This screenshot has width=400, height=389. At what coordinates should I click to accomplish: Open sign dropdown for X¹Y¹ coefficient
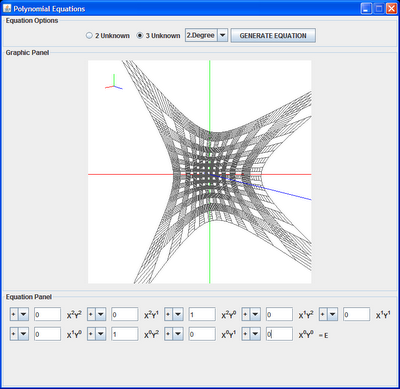[x=328, y=314]
